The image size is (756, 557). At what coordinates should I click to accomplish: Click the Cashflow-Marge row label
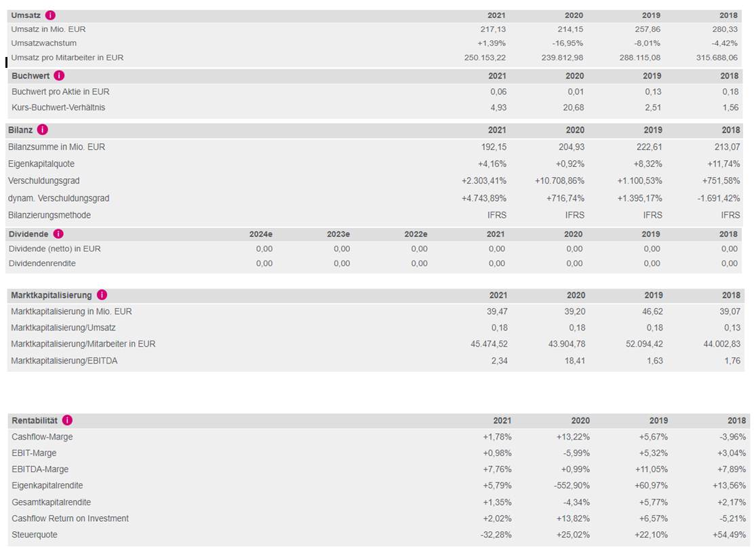point(42,437)
